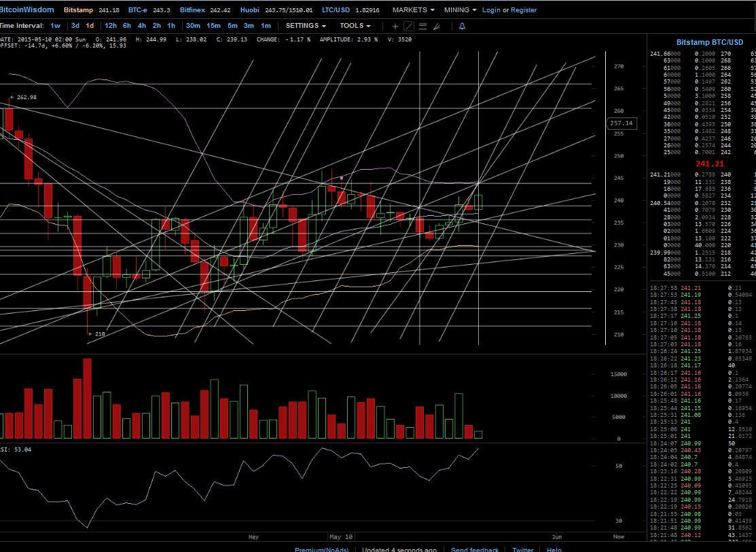Screen dimensions: 756x552
Task: Go to BitcoinWisdom home logo
Action: click(26, 10)
